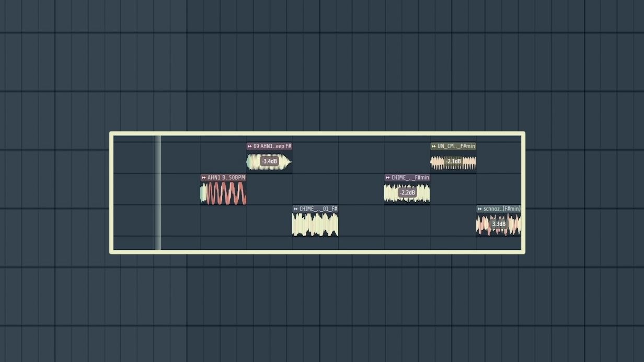Click the empty track area left of AHN1 B..50BPM
Viewport: 644px width, 362px height.
click(x=180, y=191)
